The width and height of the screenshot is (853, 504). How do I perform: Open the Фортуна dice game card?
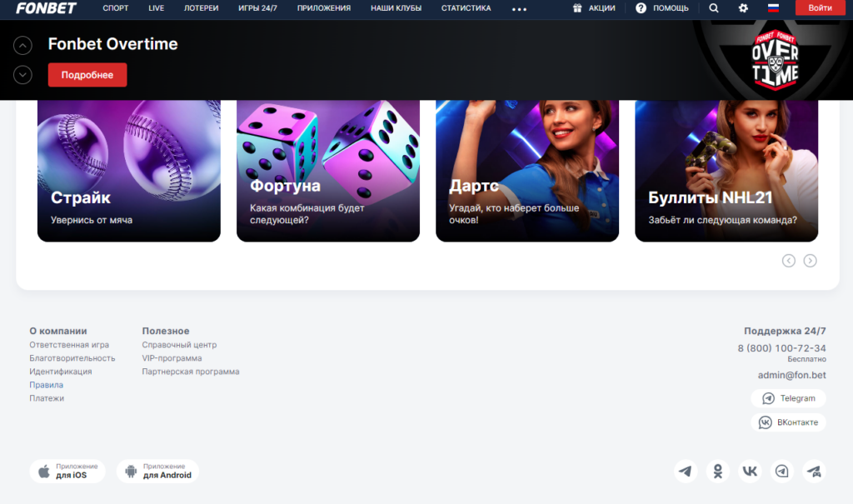[x=328, y=171]
